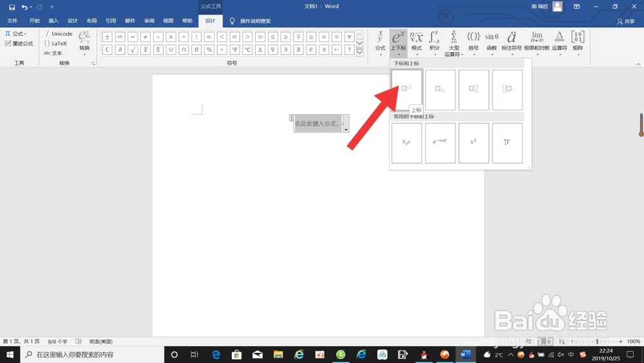Open the equation box options arrow
Viewport: 644px width, 363px height.
click(x=346, y=130)
